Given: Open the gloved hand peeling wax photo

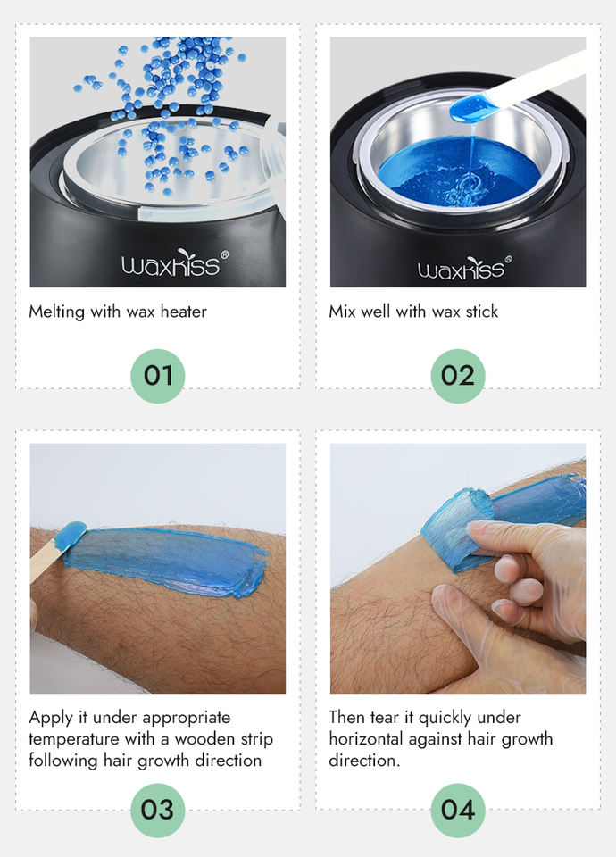Looking at the screenshot, I should [x=458, y=569].
